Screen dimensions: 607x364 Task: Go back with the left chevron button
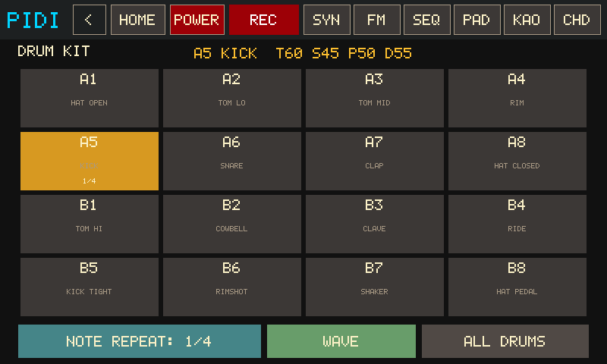coord(90,20)
